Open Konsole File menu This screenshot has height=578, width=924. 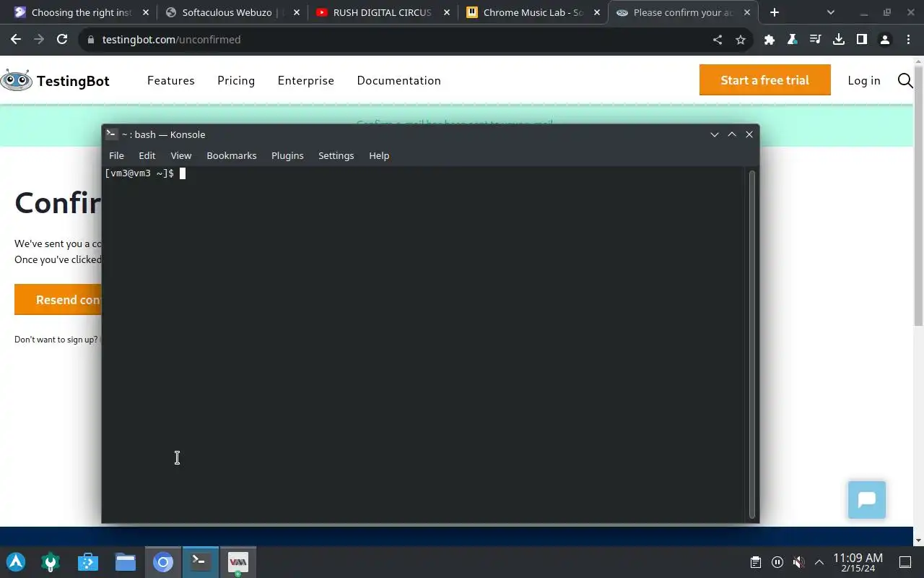coord(116,155)
